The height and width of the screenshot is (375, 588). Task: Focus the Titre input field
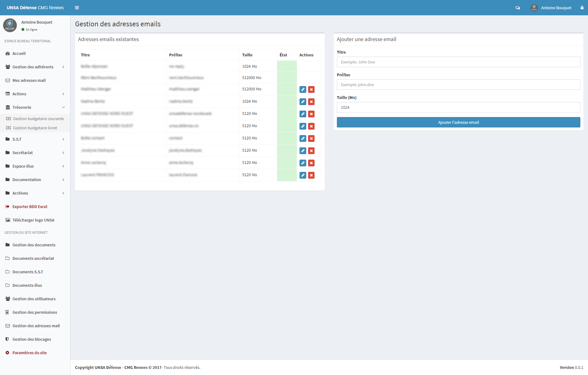click(x=458, y=62)
